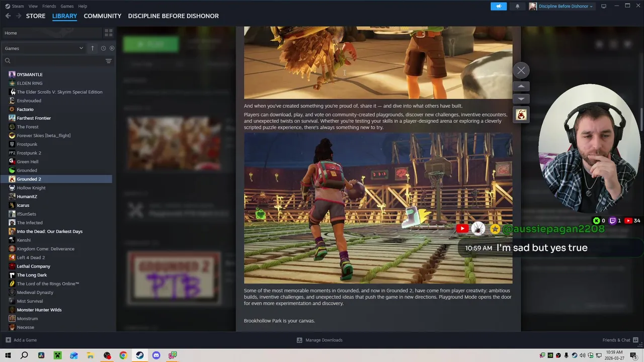Screen dimensions: 644x362
Task: Navigate forward with the right arrow
Action: click(x=19, y=16)
